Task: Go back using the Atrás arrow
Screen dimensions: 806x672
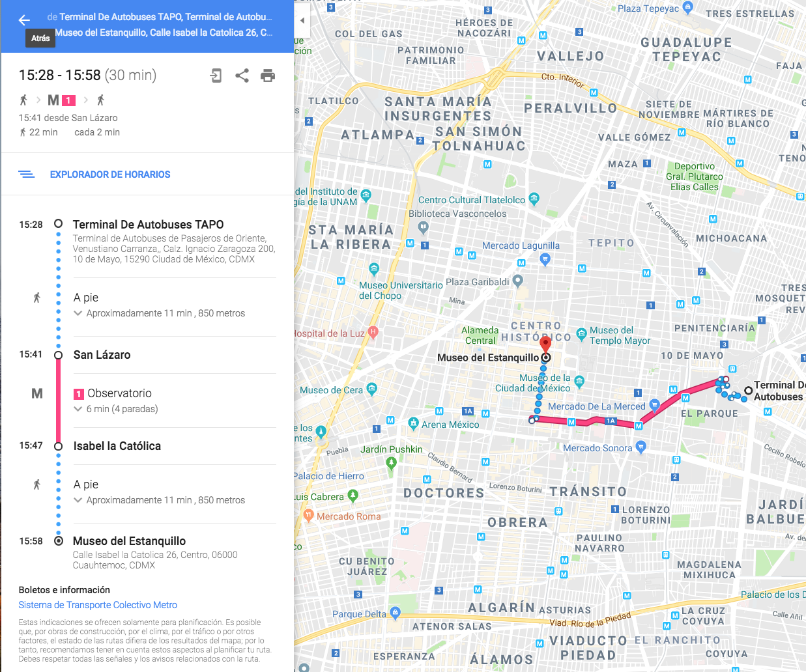Action: (25, 20)
